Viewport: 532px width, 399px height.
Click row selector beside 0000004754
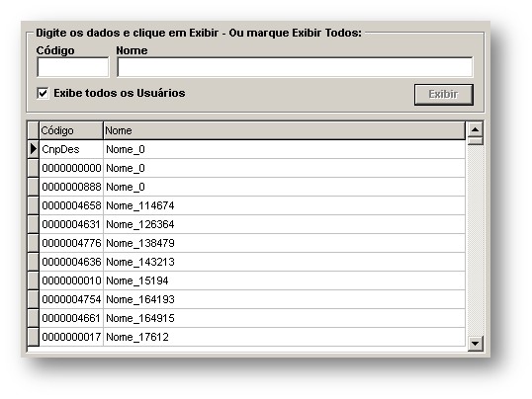[x=34, y=299]
